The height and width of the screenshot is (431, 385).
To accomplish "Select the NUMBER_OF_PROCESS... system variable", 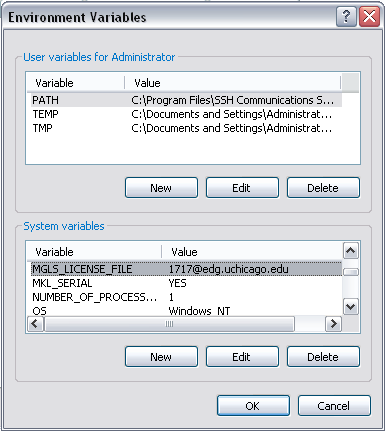I will click(94, 297).
